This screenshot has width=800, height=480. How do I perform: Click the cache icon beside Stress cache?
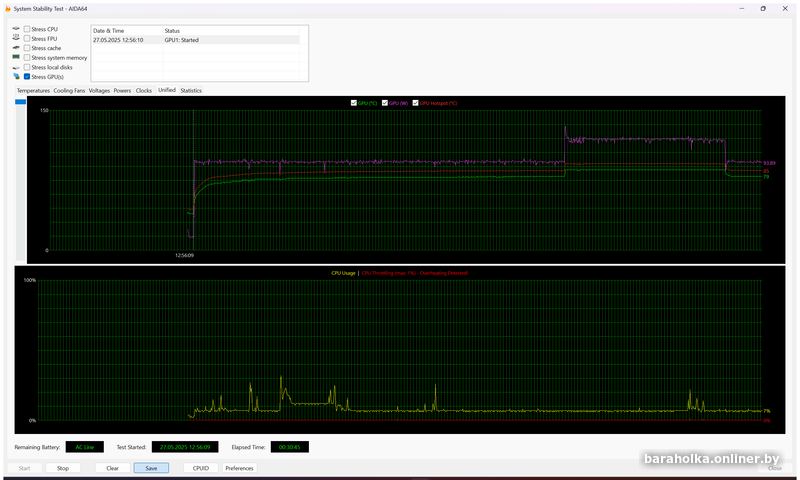tap(16, 48)
